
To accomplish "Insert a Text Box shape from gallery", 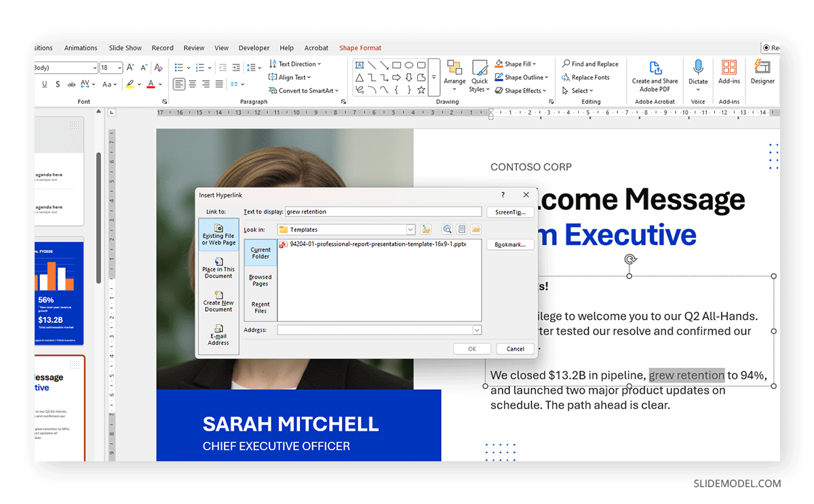I will tap(360, 65).
